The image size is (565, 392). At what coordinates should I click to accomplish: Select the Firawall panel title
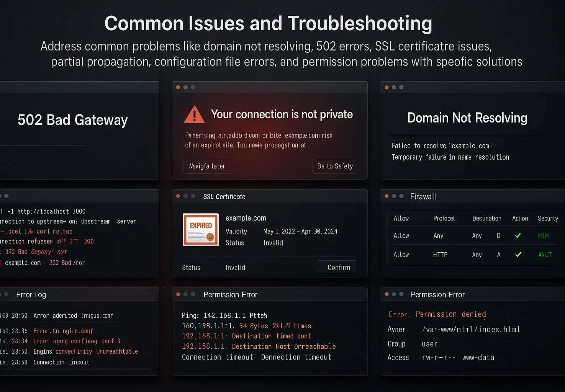coord(423,196)
